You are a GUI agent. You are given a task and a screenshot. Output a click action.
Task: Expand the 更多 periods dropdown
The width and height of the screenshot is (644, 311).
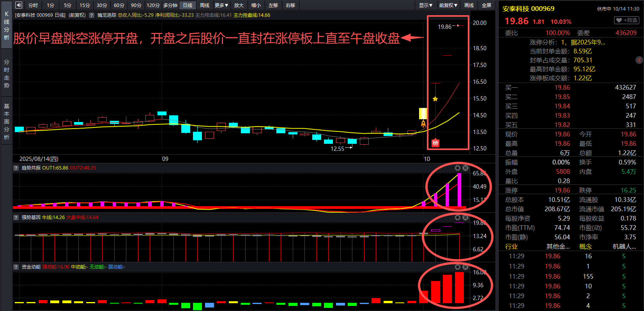click(221, 5)
